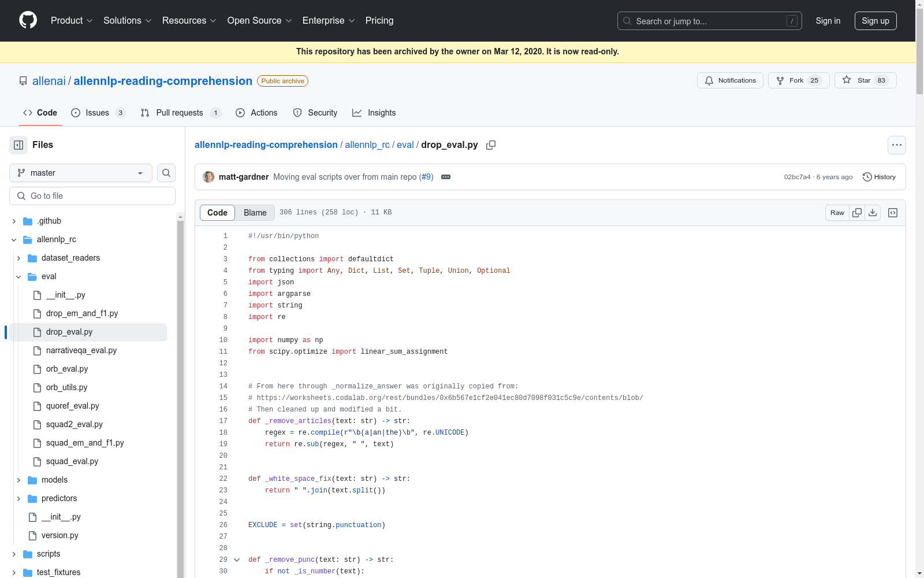Copy raw file contents icon
The width and height of the screenshot is (924, 578).
[x=857, y=213]
